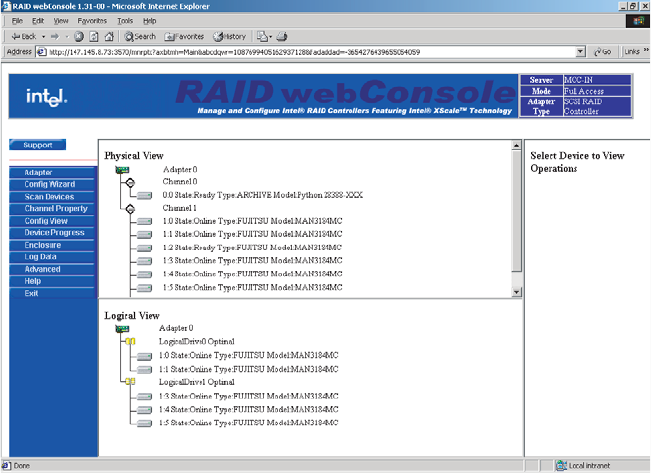Select '1:2 State:Ready Type:FUJITSU' row text
Viewport: 651px width, 473px height.
[252, 248]
